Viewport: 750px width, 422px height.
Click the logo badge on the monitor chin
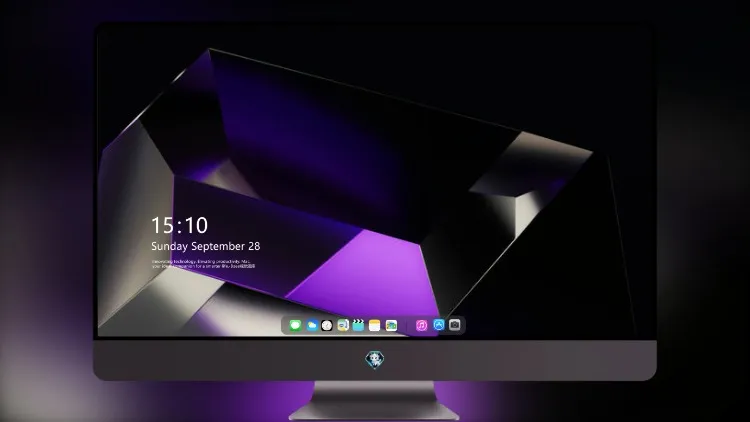point(375,360)
